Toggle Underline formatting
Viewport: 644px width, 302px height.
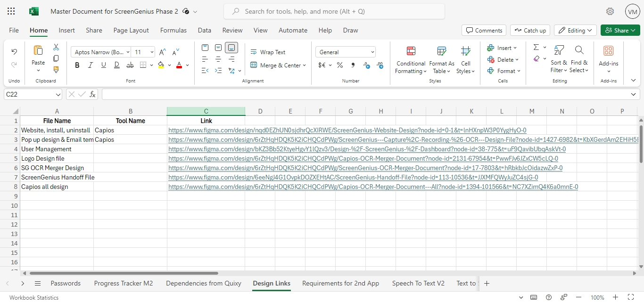point(104,65)
